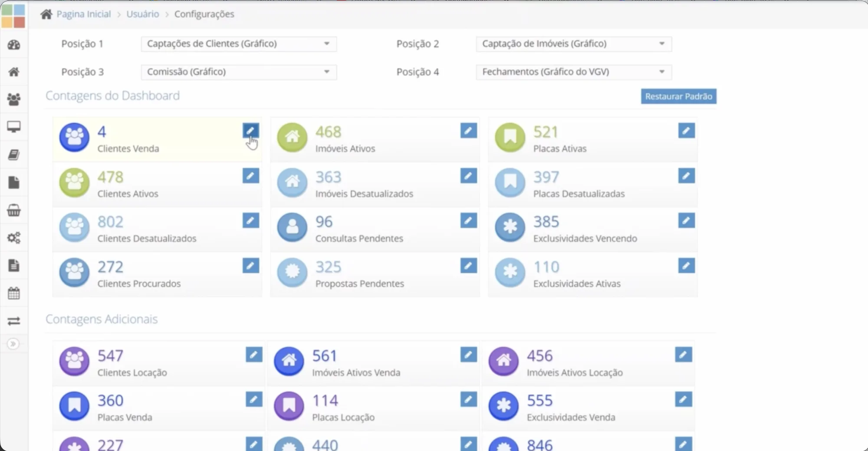Viewport: 868px width, 451px height.
Task: Open the calendar icon in sidebar
Action: (x=14, y=293)
